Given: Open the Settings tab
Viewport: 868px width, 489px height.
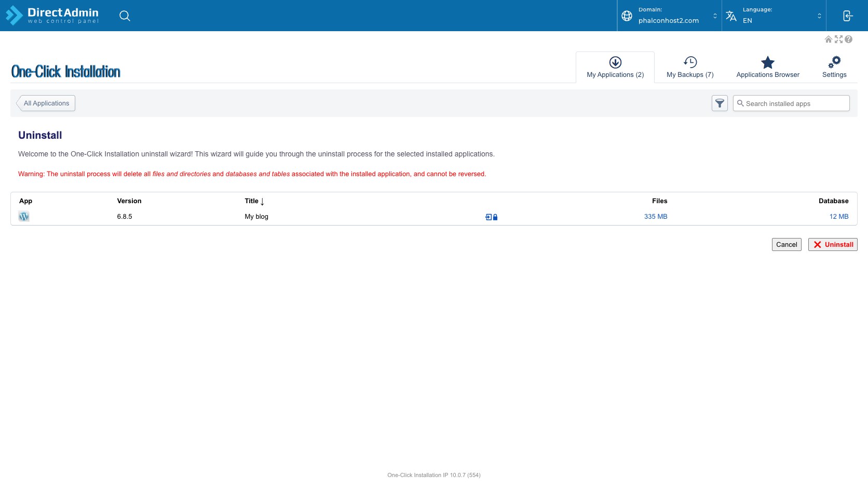Looking at the screenshot, I should (x=834, y=68).
